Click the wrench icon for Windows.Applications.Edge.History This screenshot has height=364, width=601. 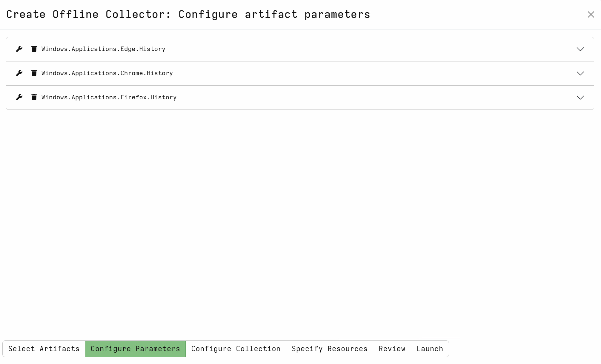[x=19, y=49]
